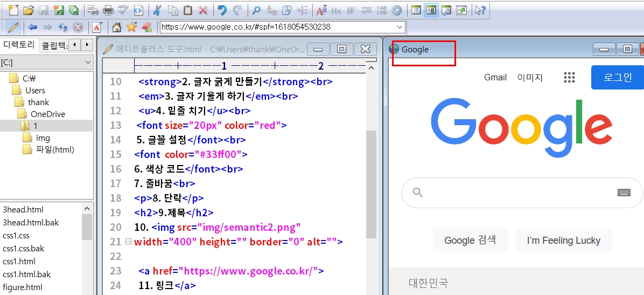The height and width of the screenshot is (295, 644).
Task: Click the Cut scissors icon
Action: (x=157, y=10)
